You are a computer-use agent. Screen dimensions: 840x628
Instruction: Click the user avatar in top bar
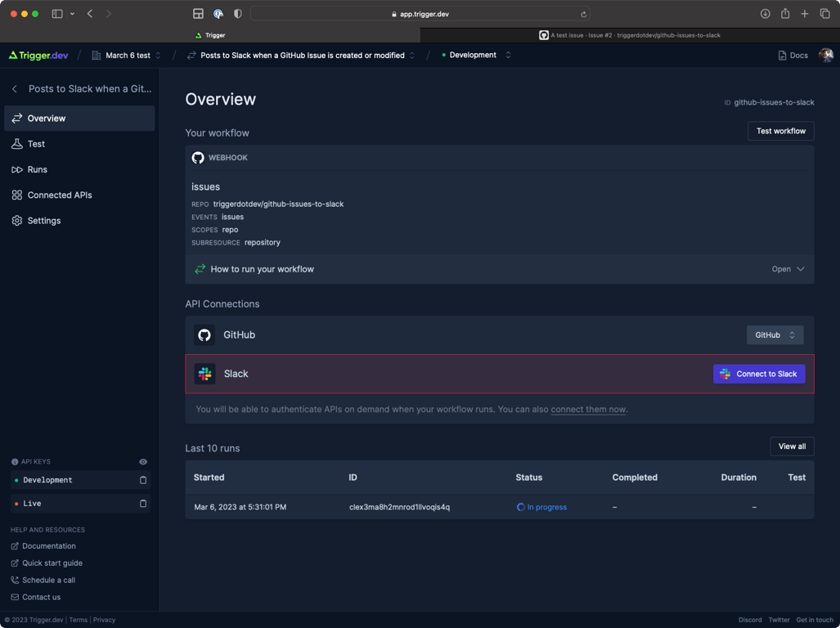(826, 55)
